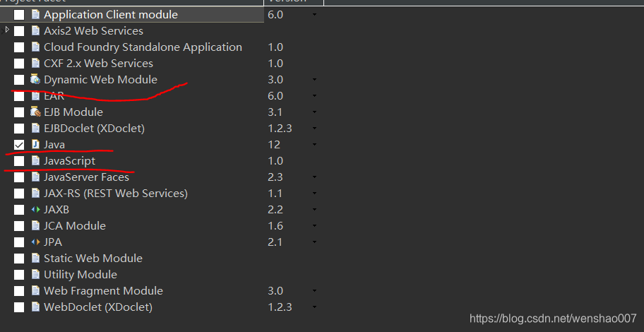644x332 pixels.
Task: Click the Java facet icon
Action: pyautogui.click(x=35, y=145)
